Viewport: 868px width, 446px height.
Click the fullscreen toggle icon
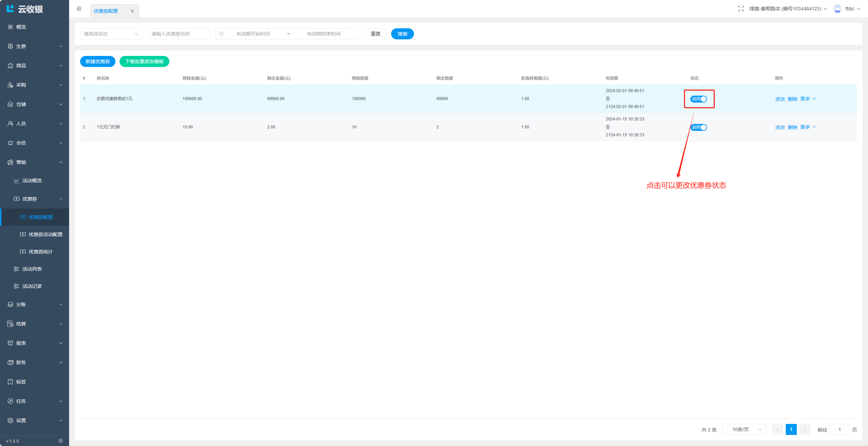tap(741, 9)
